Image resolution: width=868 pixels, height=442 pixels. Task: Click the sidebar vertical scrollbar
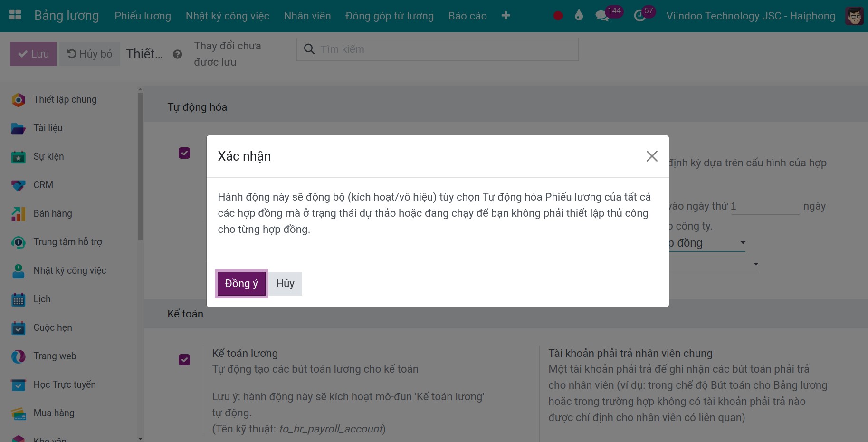[140, 166]
